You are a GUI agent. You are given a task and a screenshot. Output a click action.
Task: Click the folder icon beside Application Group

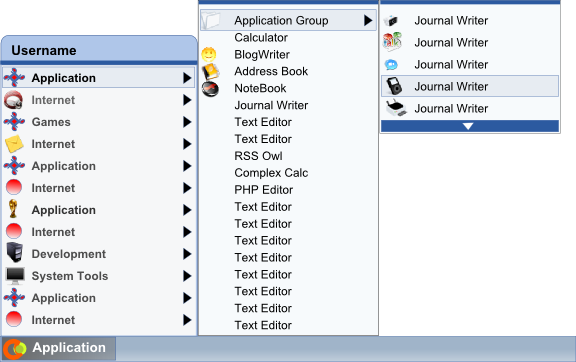tap(211, 20)
